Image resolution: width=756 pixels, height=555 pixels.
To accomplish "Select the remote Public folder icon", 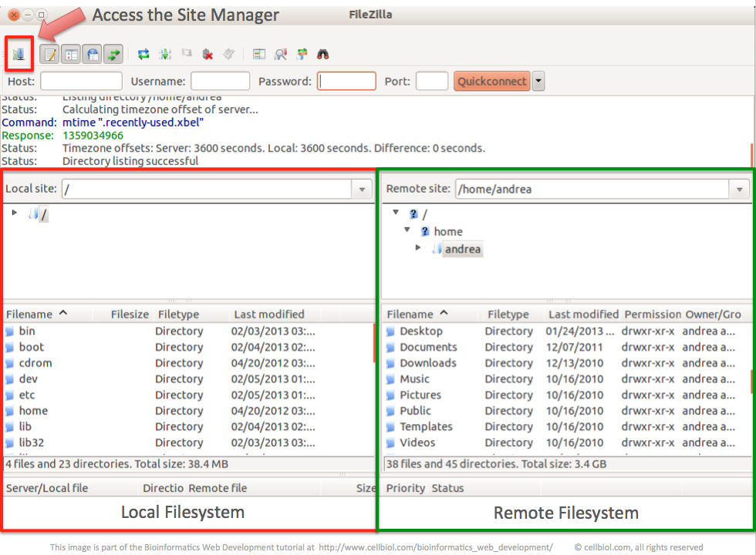I will click(390, 411).
